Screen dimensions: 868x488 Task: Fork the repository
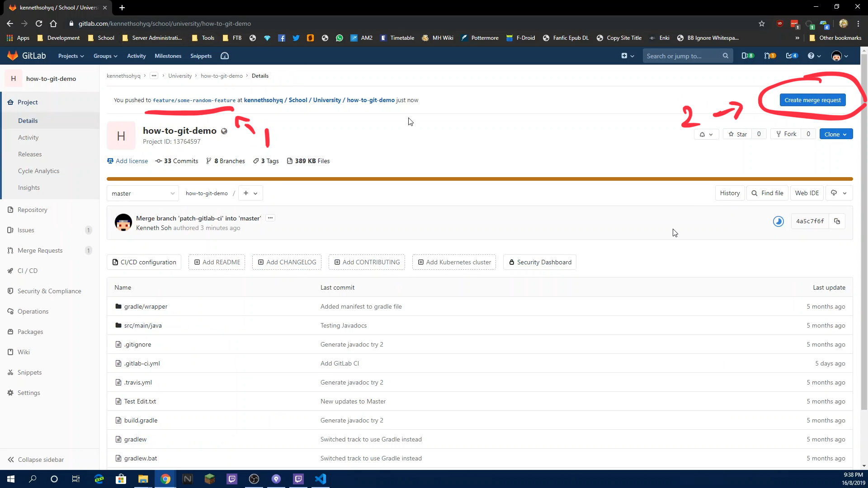[x=786, y=134]
